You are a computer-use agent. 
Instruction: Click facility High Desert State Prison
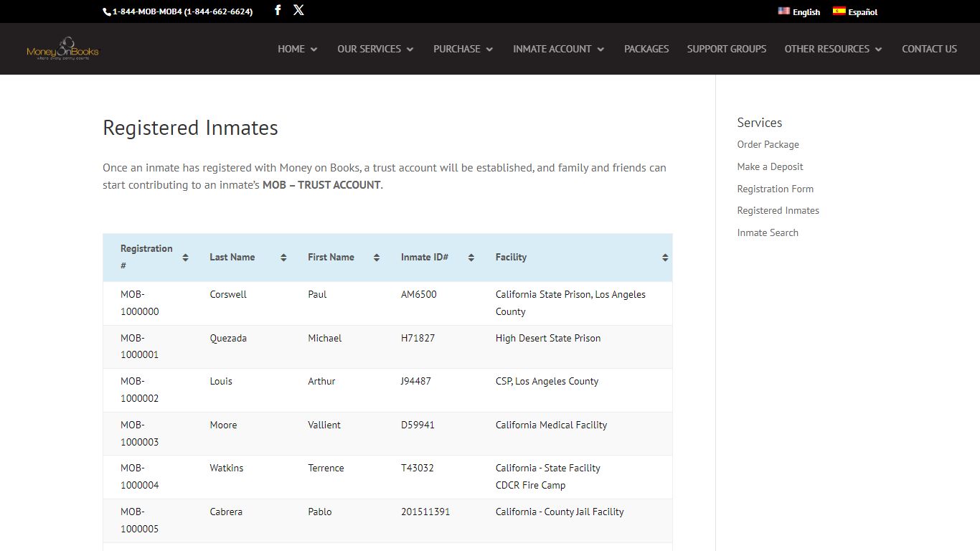coord(548,338)
